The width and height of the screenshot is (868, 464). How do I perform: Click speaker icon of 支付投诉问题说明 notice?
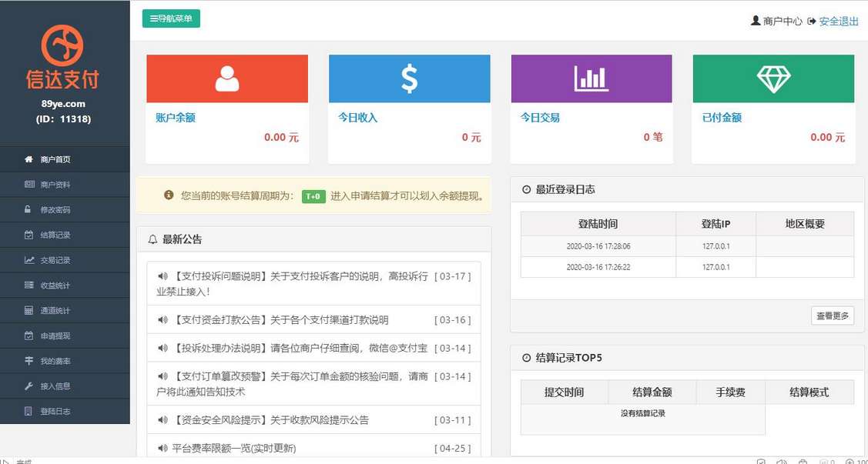coord(163,276)
